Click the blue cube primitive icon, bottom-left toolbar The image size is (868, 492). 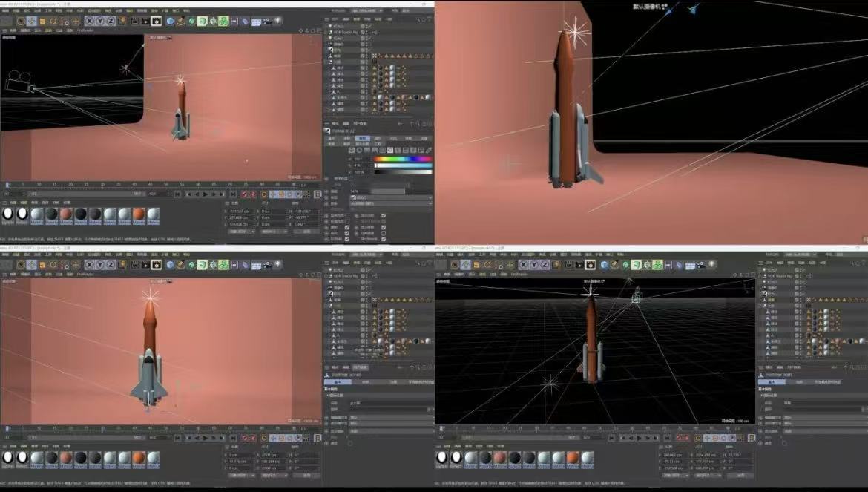click(x=170, y=265)
